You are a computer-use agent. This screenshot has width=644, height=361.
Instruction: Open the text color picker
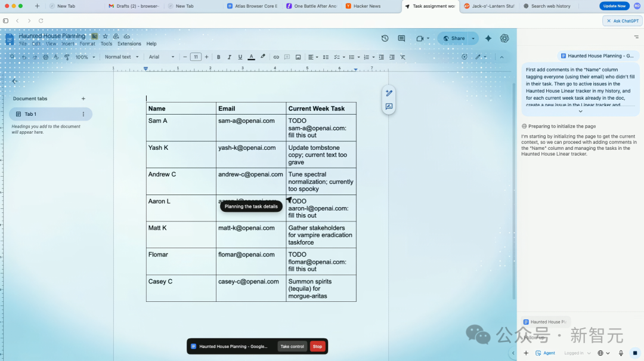250,57
